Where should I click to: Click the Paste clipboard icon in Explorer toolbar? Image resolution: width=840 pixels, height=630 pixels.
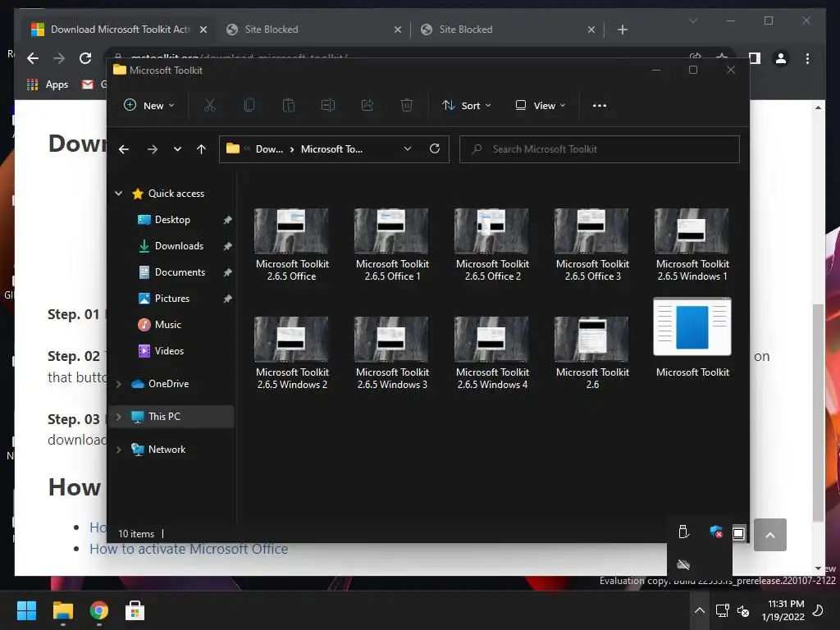pyautogui.click(x=289, y=106)
